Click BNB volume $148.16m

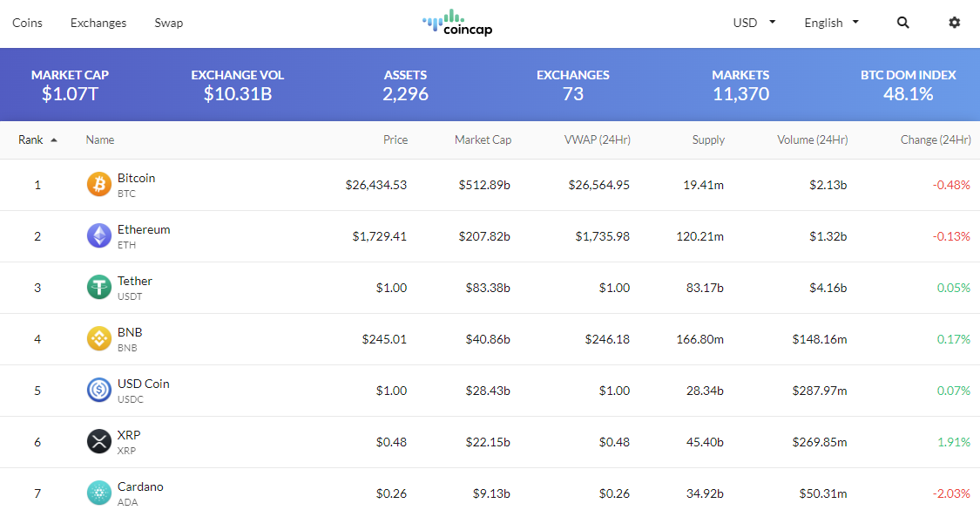(820, 339)
